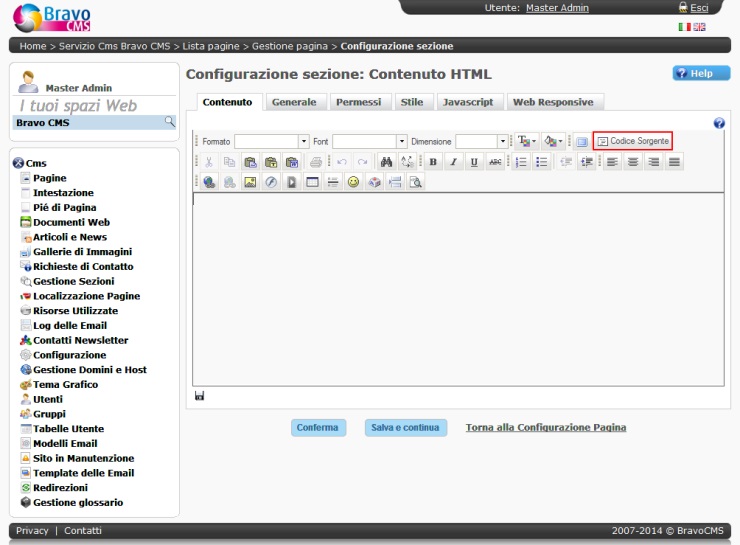Switch to the Permessi tab
Image resolution: width=740 pixels, height=545 pixels.
358,102
